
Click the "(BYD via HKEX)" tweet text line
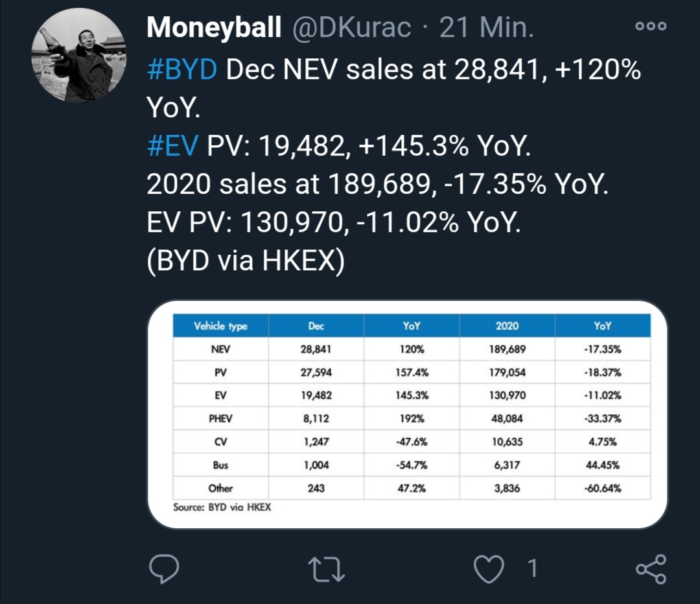click(246, 263)
